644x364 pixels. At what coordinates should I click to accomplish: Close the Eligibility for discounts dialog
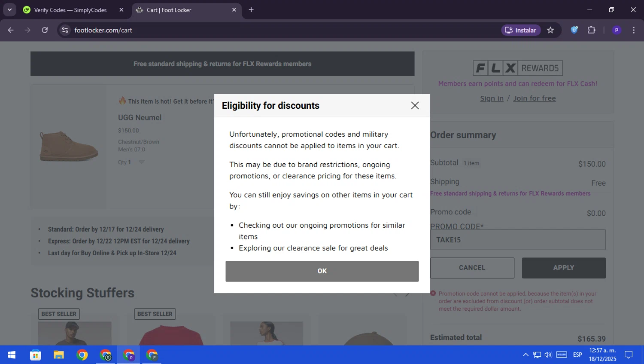click(415, 106)
